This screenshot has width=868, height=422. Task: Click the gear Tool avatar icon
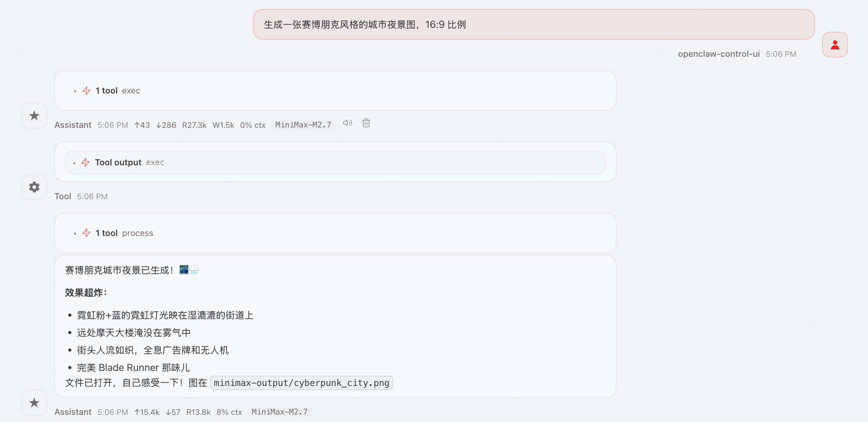[x=34, y=187]
